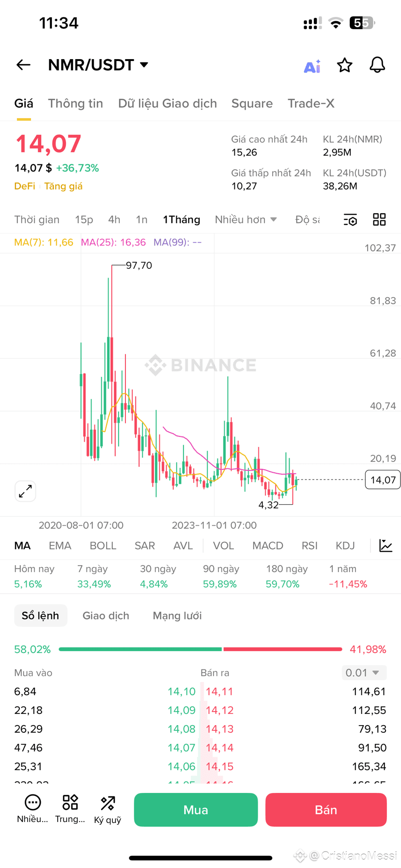Screen dimensions: 401x868
Task: Select ask price 14,15 in order book
Action: 219,767
